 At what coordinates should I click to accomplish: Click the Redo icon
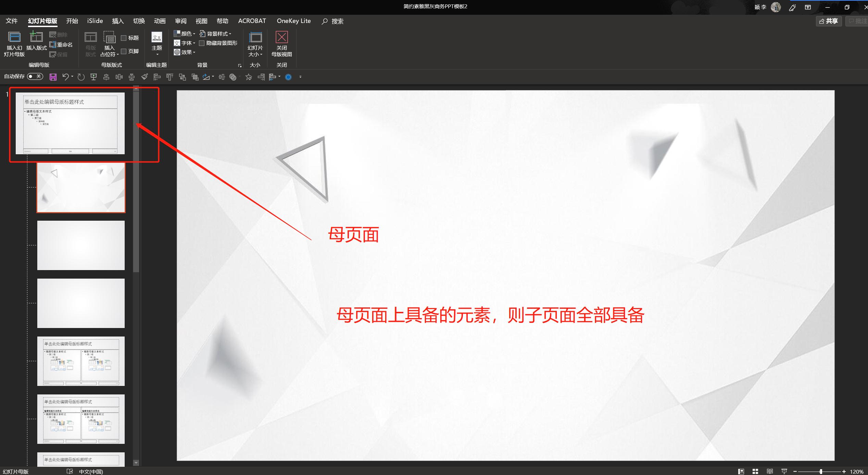[80, 76]
